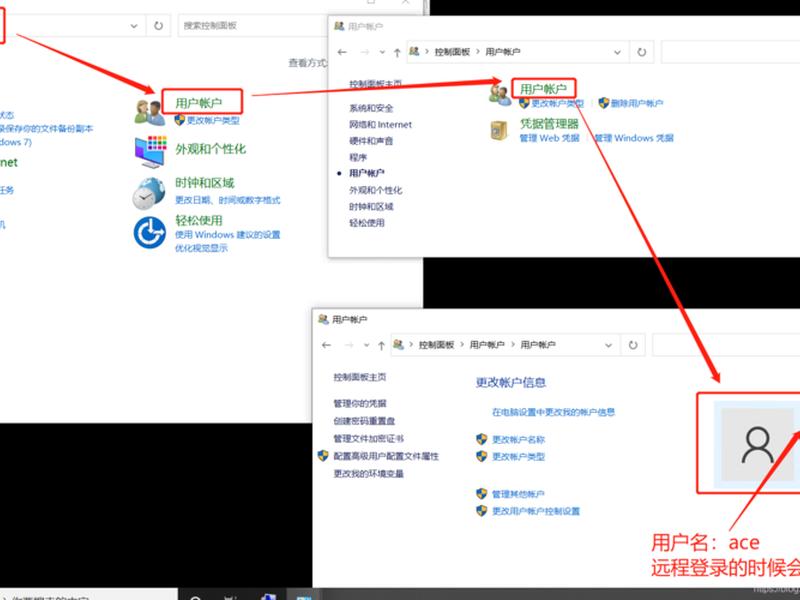This screenshot has width=800, height=600.
Task: Click the 搜索控制面板 search box
Action: point(253,26)
